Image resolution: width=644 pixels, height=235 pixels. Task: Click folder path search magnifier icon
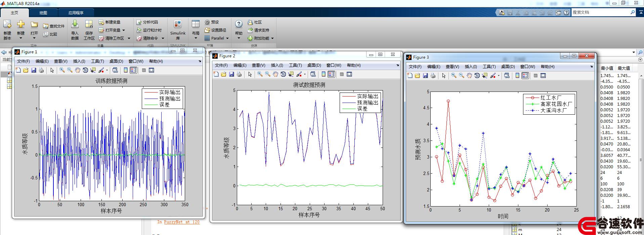[640, 52]
